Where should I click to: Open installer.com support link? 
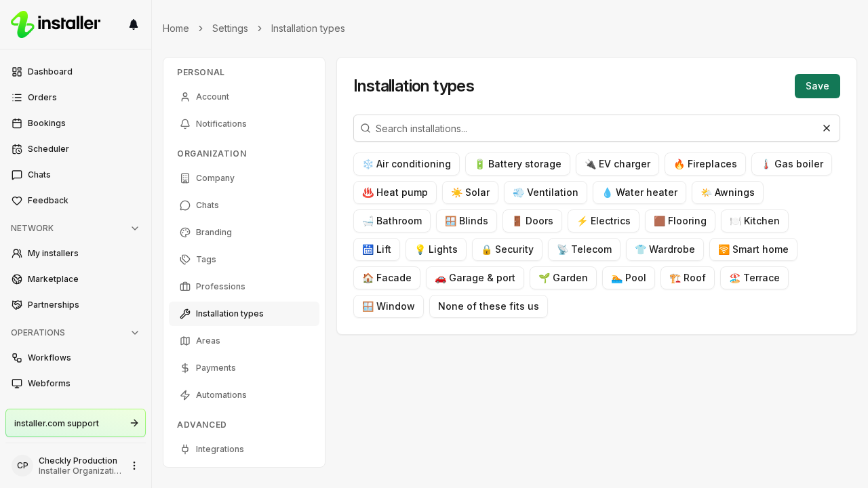[75, 423]
